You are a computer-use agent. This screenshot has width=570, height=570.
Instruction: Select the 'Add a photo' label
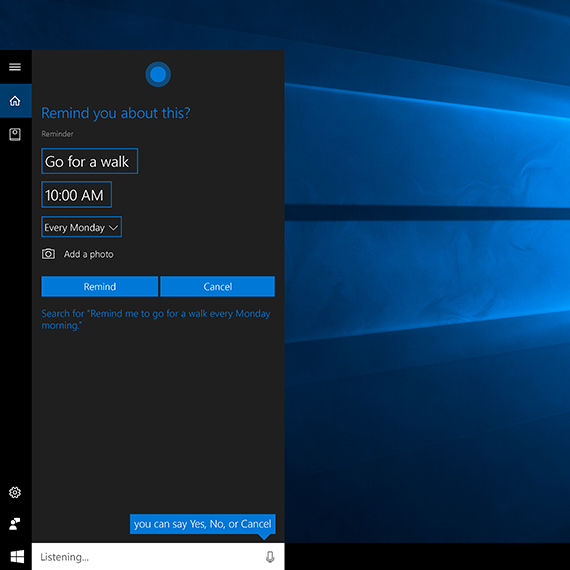(89, 254)
